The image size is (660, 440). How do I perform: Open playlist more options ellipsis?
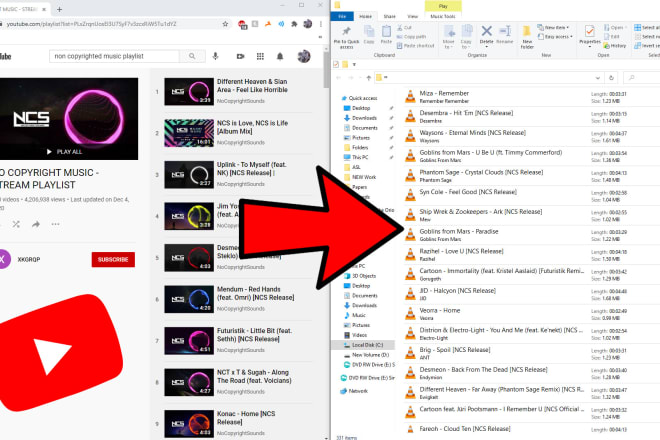[x=55, y=224]
